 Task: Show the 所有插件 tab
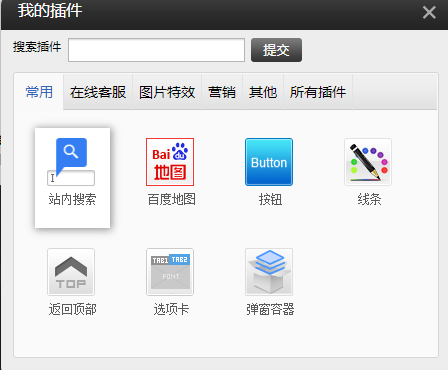tap(318, 92)
